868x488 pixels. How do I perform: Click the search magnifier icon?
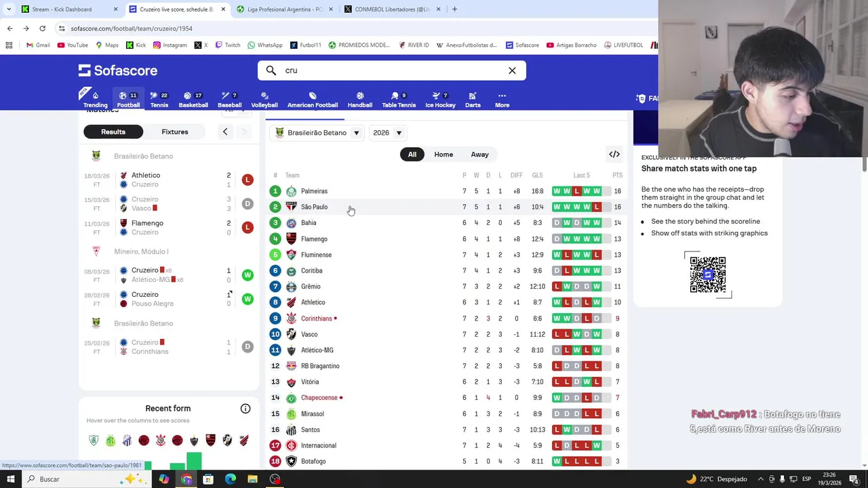[x=271, y=70]
